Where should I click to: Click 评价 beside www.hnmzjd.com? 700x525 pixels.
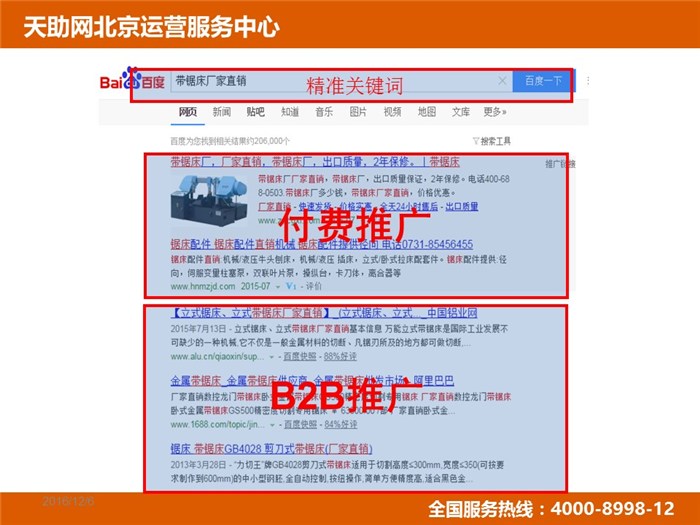313,286
